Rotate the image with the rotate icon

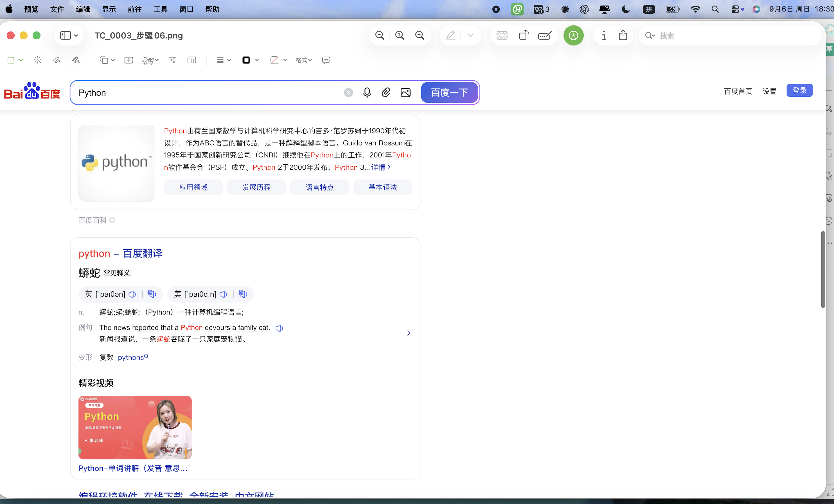click(524, 35)
